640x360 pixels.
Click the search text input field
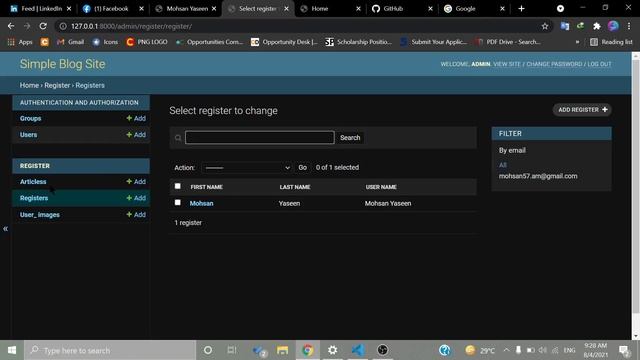pos(260,137)
